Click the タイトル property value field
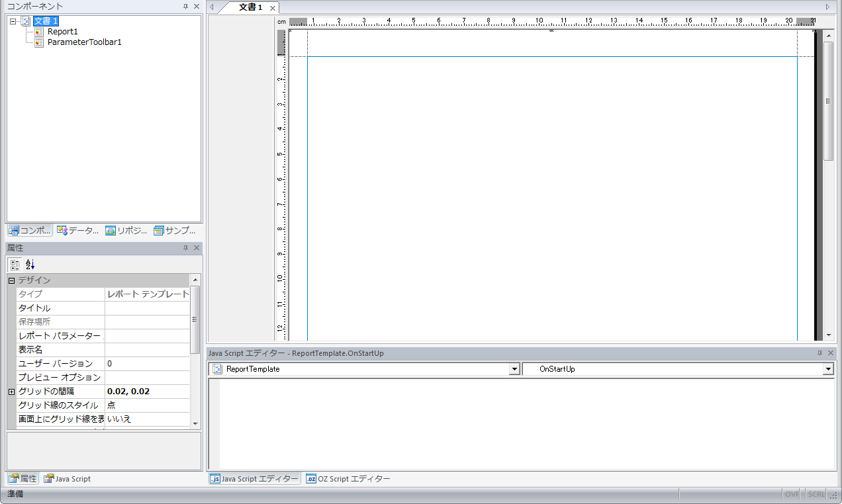The image size is (842, 504). point(147,308)
